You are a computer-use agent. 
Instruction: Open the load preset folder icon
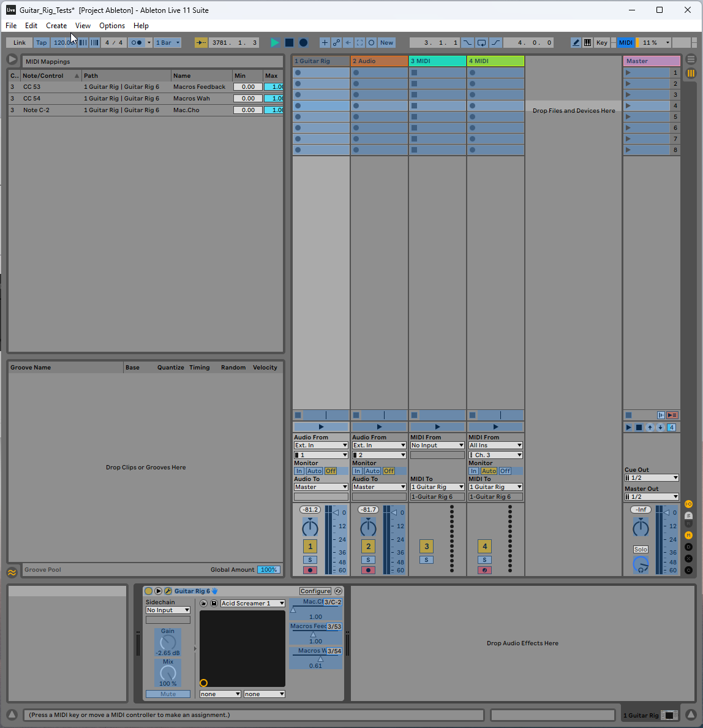click(204, 603)
